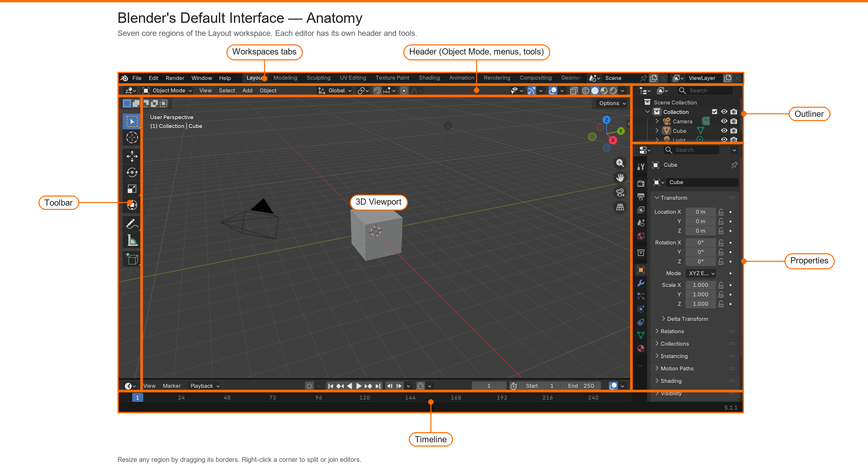Switch to the Sculpting workspace tab
The width and height of the screenshot is (868, 472).
coord(318,78)
